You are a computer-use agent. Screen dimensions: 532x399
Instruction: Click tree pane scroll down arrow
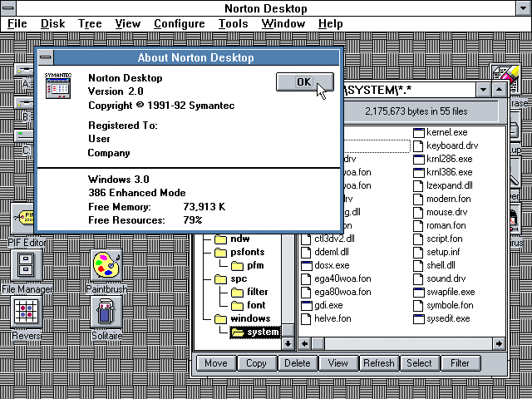pos(288,343)
